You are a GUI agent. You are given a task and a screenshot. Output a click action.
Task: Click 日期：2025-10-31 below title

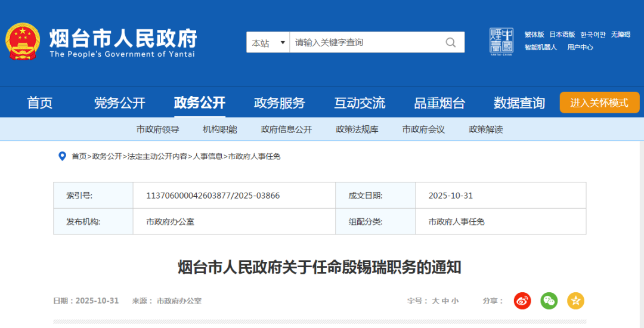point(86,301)
